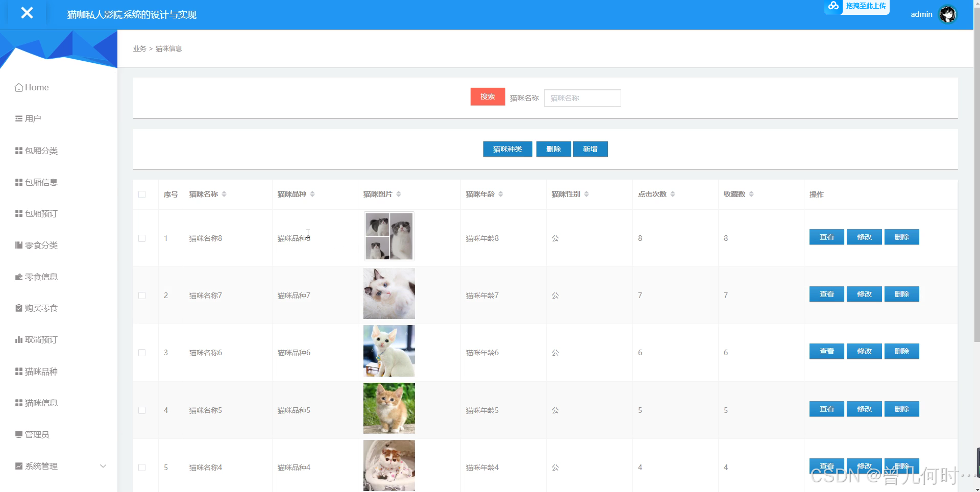This screenshot has height=492, width=980.
Task: Click 删除 for row 猫咪名称5
Action: coord(902,409)
